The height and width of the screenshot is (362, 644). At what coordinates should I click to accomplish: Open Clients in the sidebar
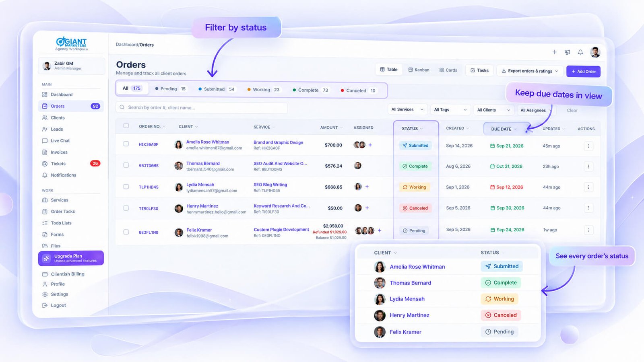tap(53, 118)
